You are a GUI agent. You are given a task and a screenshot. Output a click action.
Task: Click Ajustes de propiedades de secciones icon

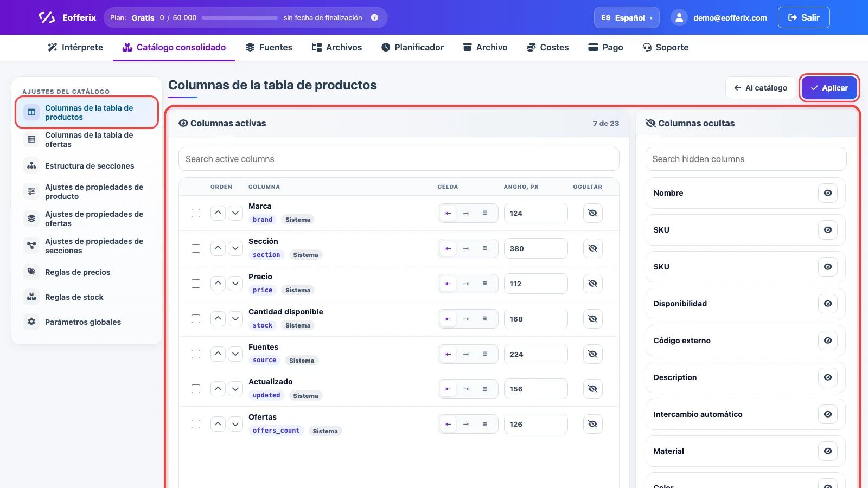[x=31, y=246]
